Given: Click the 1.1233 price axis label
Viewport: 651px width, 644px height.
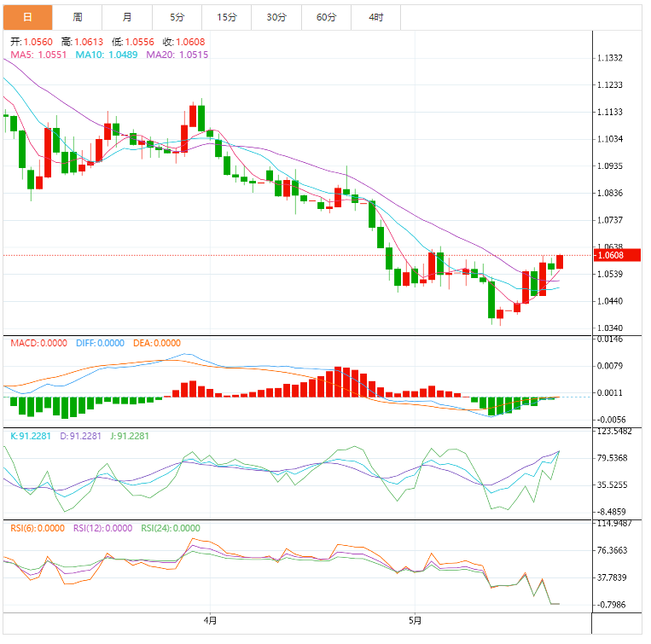Looking at the screenshot, I should click(610, 85).
